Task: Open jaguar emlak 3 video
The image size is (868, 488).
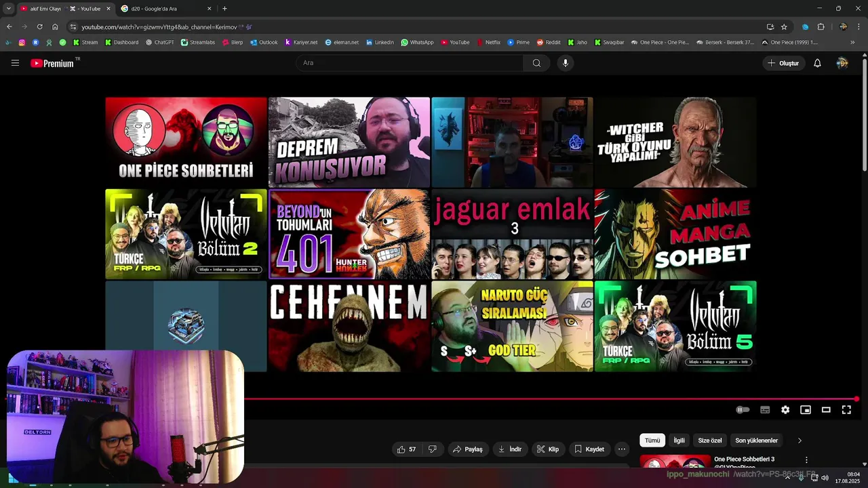Action: coord(512,234)
